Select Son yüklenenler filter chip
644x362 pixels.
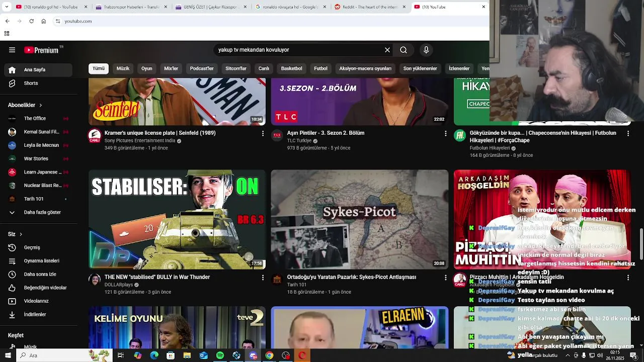click(x=420, y=68)
